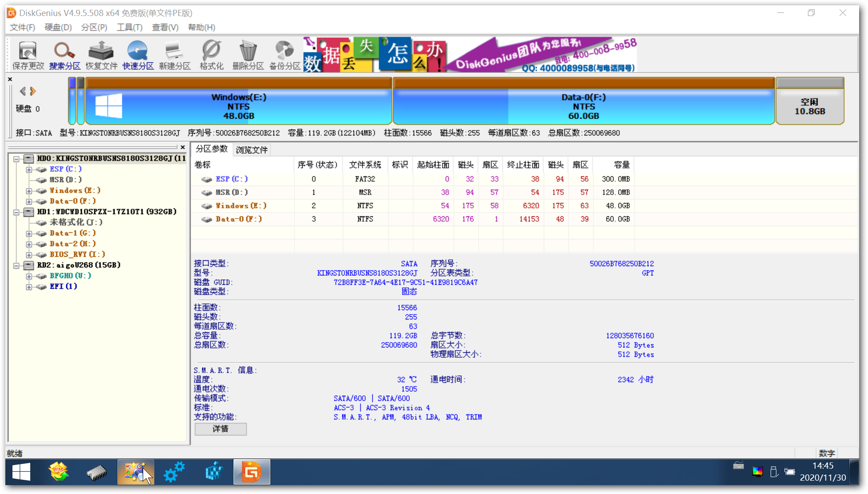Screen dimensions: 868x494
Task: Expand the ESP (C:) tree node
Action: point(29,169)
